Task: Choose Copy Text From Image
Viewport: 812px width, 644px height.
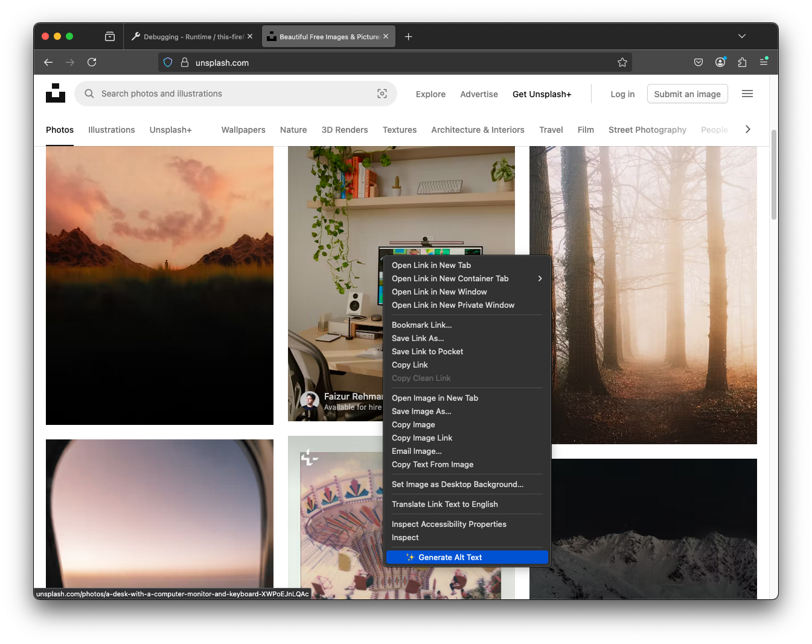Action: [x=467, y=464]
